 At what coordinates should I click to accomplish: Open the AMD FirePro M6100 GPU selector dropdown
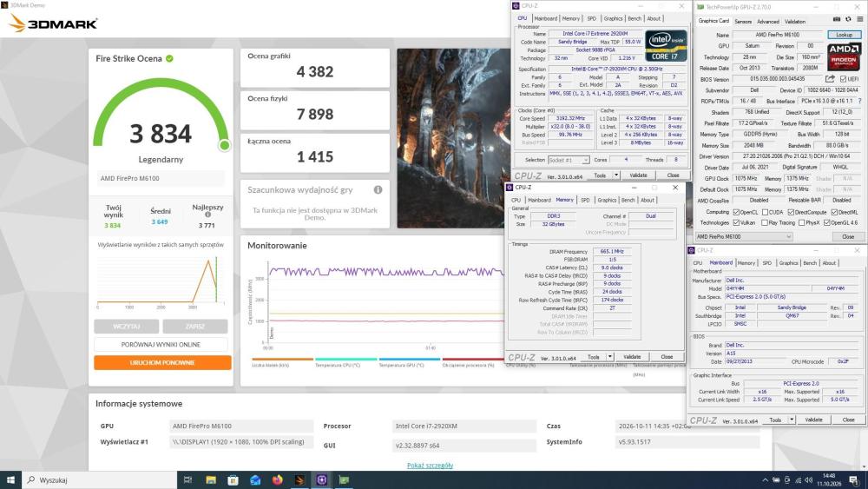click(x=744, y=236)
